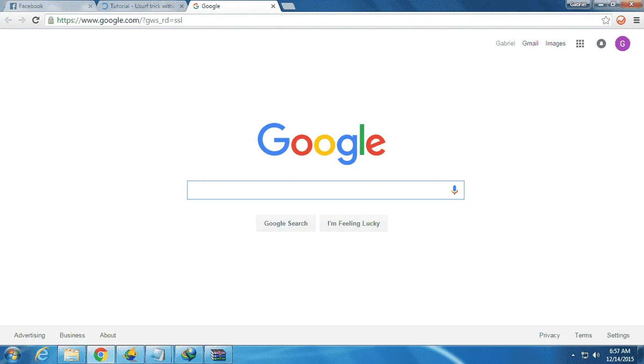Click the browser back arrow
This screenshot has width=644, height=364.
pos(8,20)
